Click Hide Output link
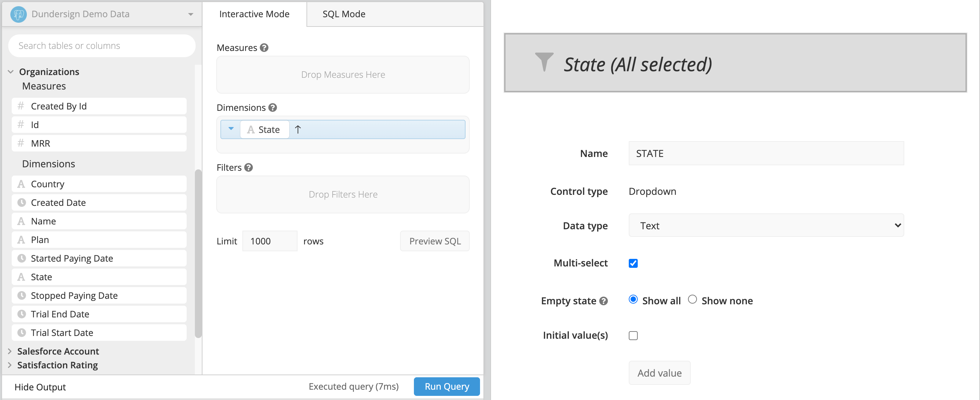The height and width of the screenshot is (400, 980). coord(40,387)
